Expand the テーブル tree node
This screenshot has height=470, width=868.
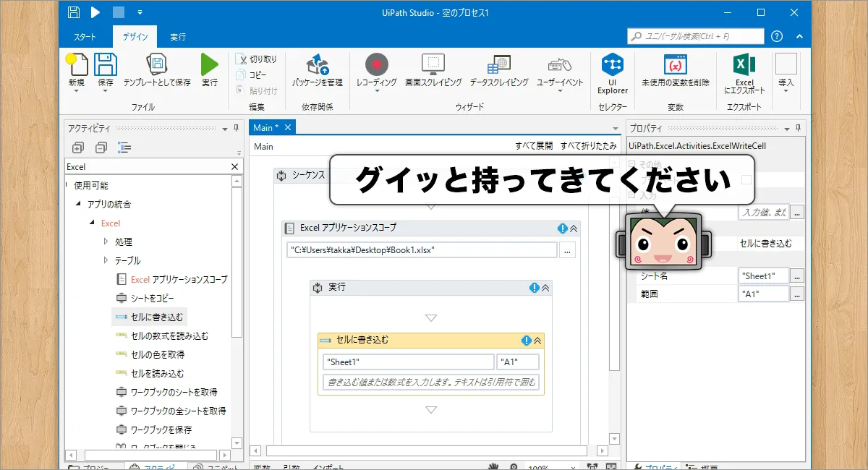click(x=106, y=260)
